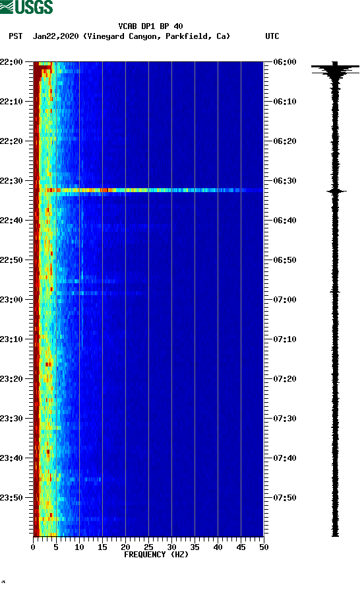Click the '23:10' PST time label

point(11,339)
